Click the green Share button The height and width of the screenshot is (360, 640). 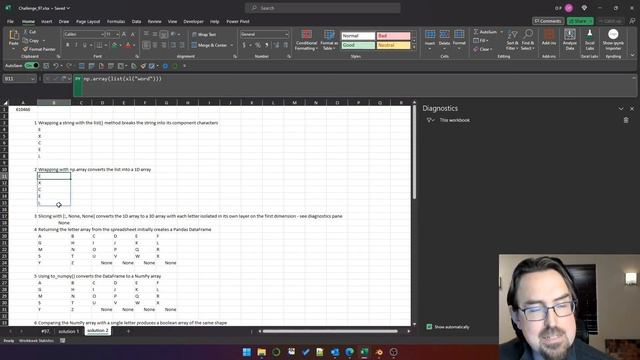coord(580,21)
